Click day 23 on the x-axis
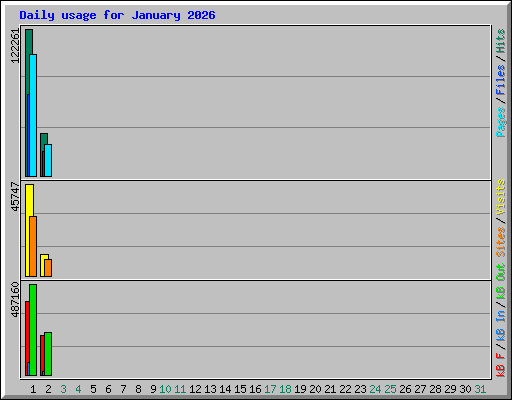Viewport: 512px width, 400px height. pos(360,389)
